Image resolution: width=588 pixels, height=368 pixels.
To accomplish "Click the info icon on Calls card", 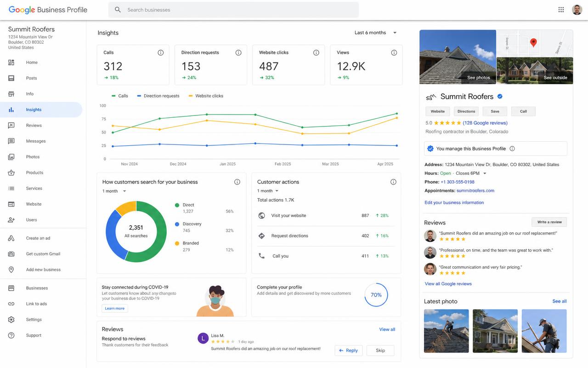I will [161, 52].
